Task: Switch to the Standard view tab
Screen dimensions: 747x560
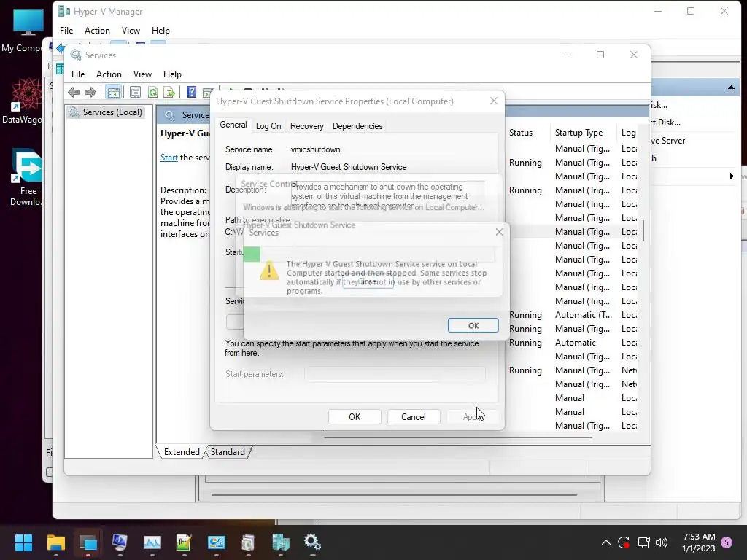Action: [x=228, y=452]
